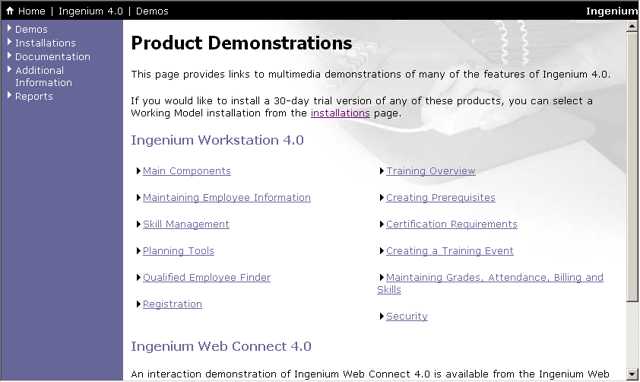Click bullet arrow beside Security
The image size is (640, 382).
[382, 316]
